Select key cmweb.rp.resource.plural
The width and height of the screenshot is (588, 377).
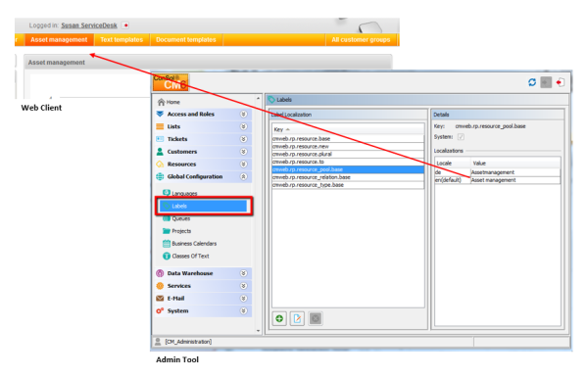coord(348,154)
